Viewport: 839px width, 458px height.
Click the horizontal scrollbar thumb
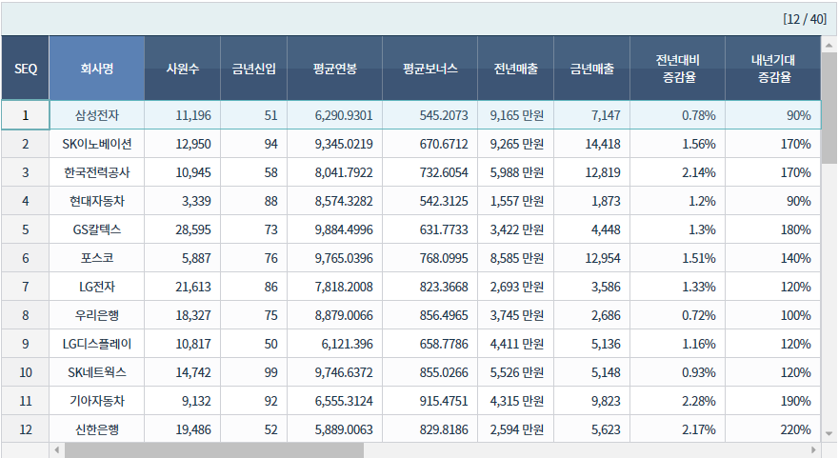click(x=214, y=450)
